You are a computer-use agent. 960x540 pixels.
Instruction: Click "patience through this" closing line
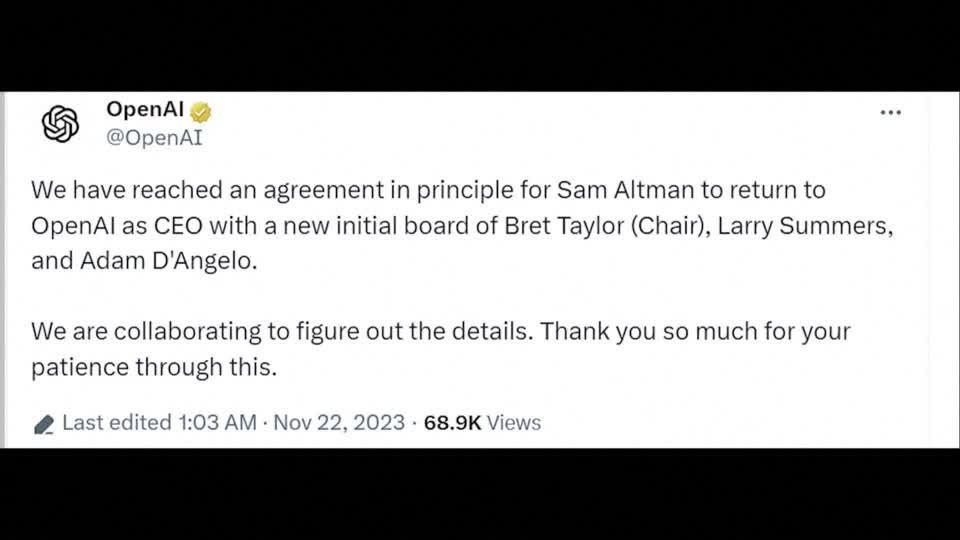click(154, 367)
